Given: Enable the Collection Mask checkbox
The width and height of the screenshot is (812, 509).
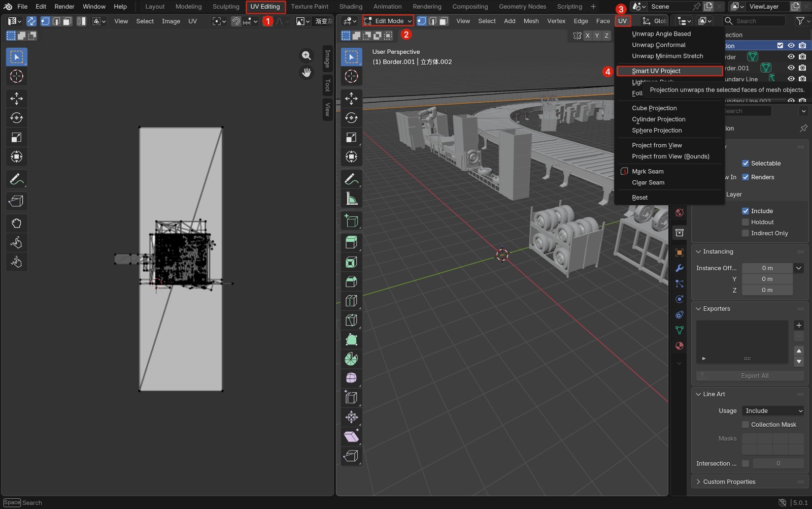Looking at the screenshot, I should coord(746,425).
